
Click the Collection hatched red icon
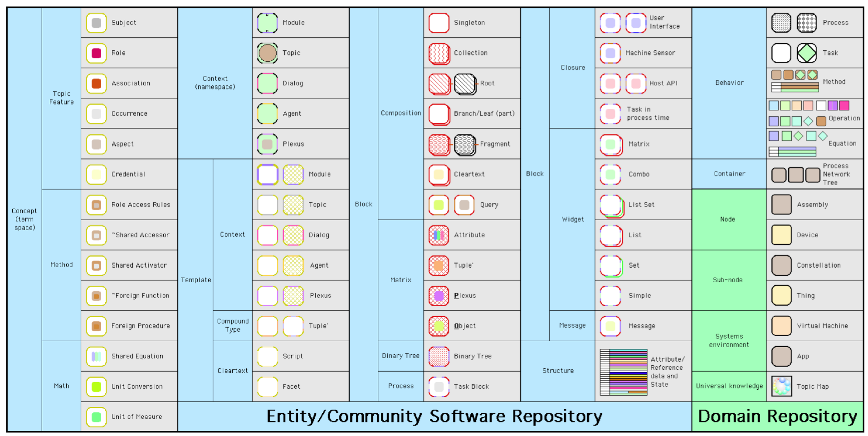coord(439,54)
